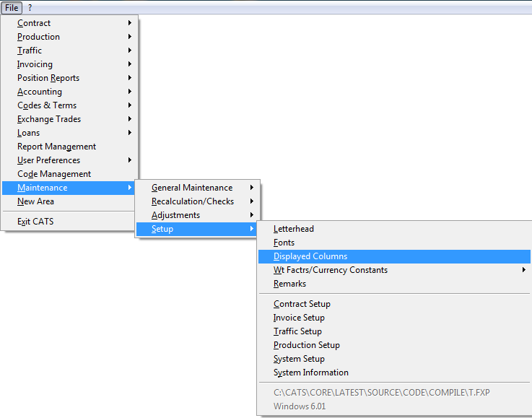The width and height of the screenshot is (532, 418).
Task: Open General Maintenance submenu
Action: [x=197, y=188]
